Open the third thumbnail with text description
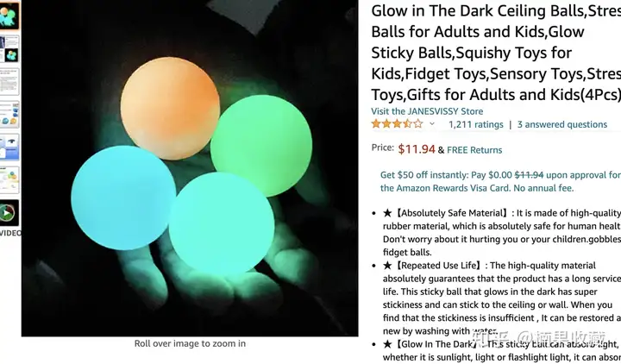This screenshot has height=364, width=621. point(9,82)
